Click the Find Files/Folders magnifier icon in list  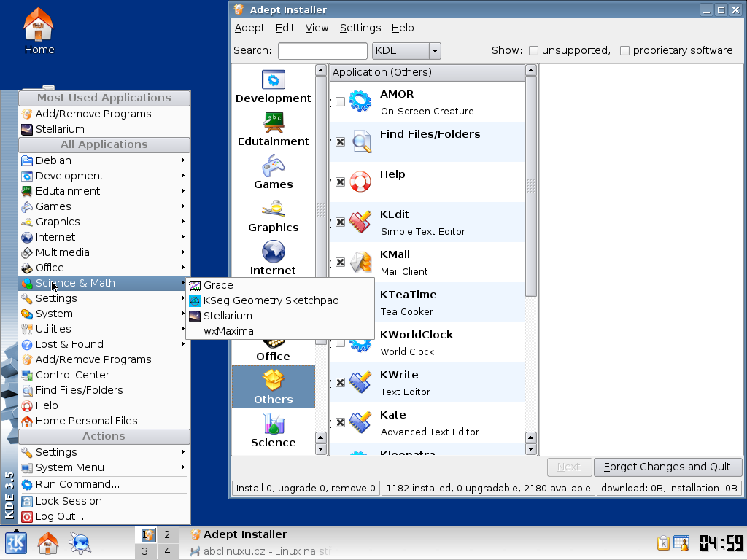pos(361,141)
